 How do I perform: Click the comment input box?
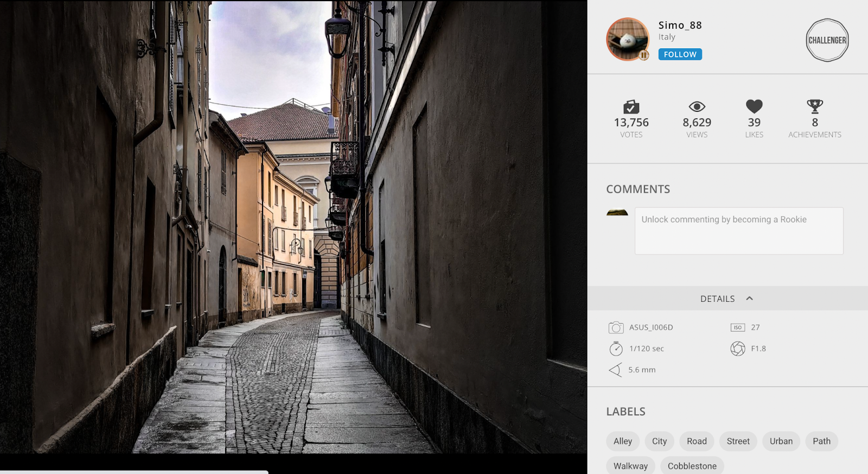point(739,231)
